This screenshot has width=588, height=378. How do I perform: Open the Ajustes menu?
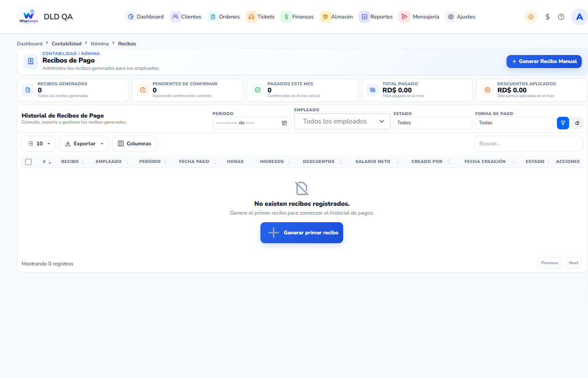point(461,17)
